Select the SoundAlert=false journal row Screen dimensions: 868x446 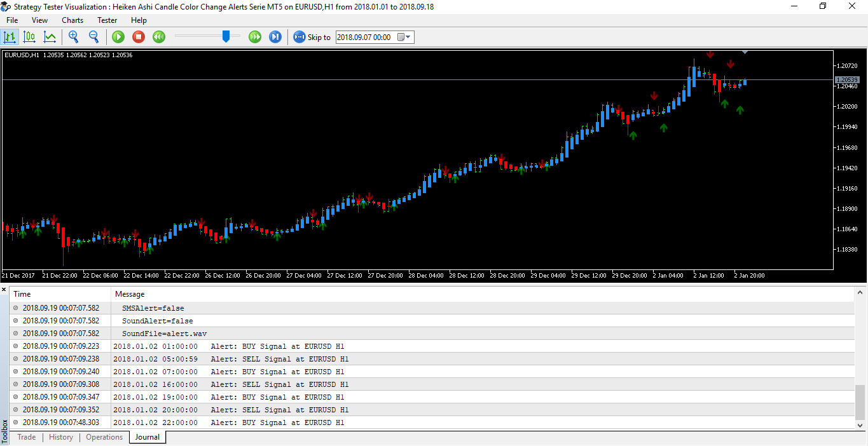(x=432, y=321)
